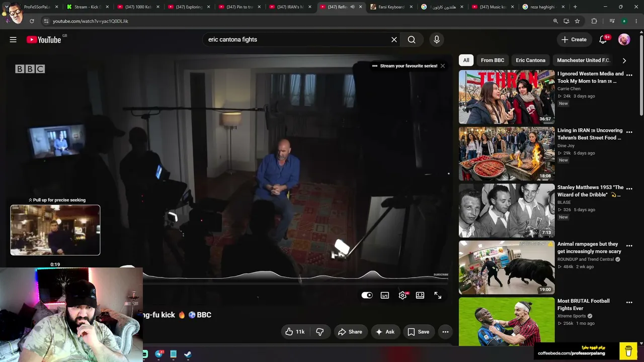Image resolution: width=644 pixels, height=362 pixels.
Task: Like the video with 11k likes
Action: (295, 332)
